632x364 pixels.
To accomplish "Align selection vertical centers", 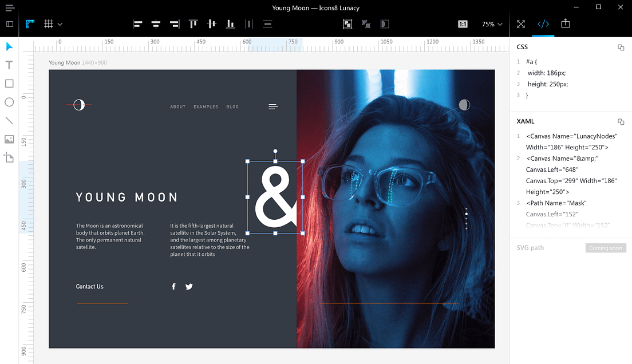I will click(x=212, y=24).
